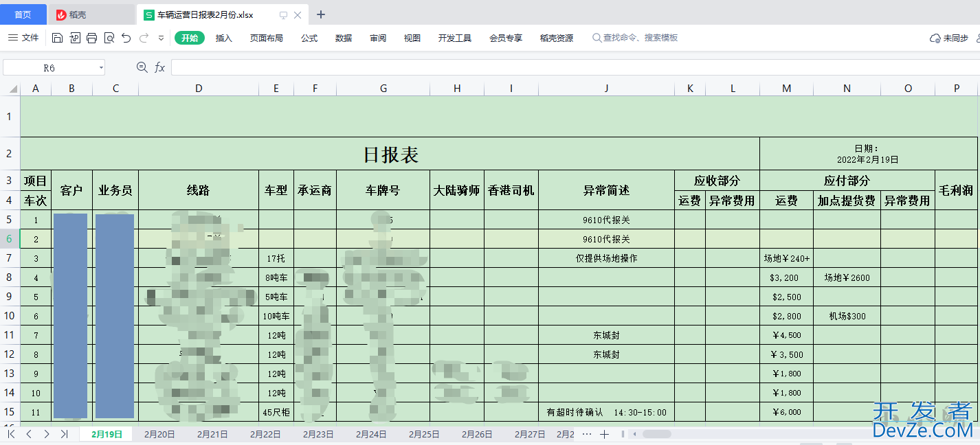Viewport: 980px width, 445px height.
Task: Click the Print icon
Action: pos(92,38)
